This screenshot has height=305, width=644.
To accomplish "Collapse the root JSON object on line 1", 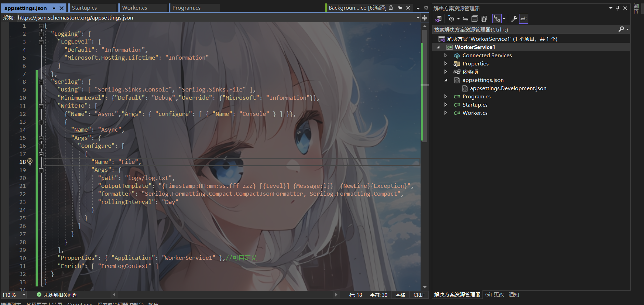I will pos(41,26).
